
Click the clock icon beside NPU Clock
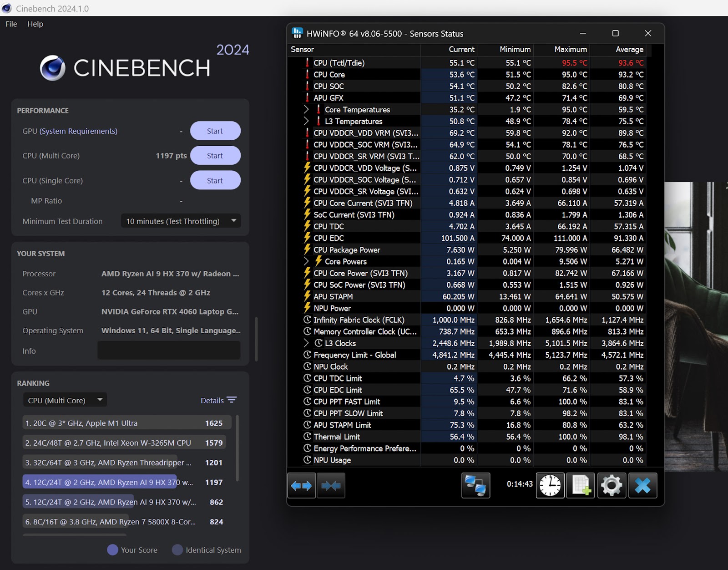coord(307,366)
